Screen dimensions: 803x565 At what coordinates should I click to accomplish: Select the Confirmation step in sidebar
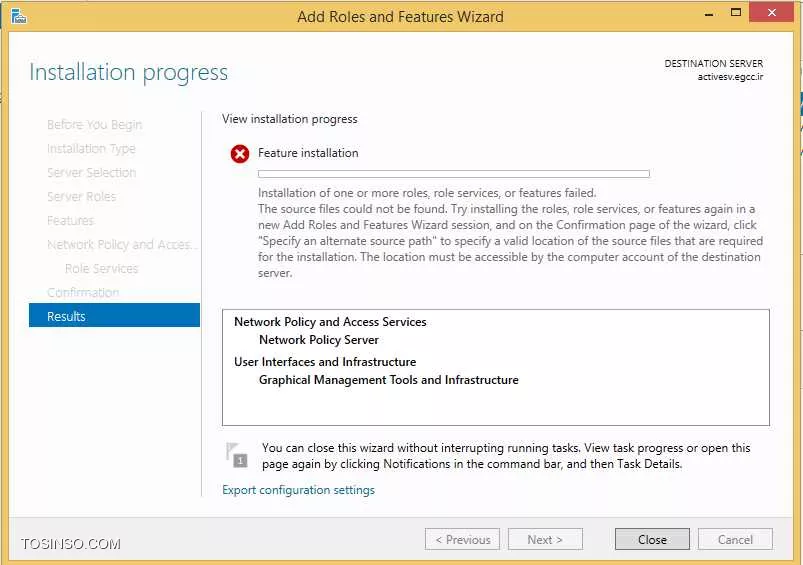pyautogui.click(x=83, y=292)
